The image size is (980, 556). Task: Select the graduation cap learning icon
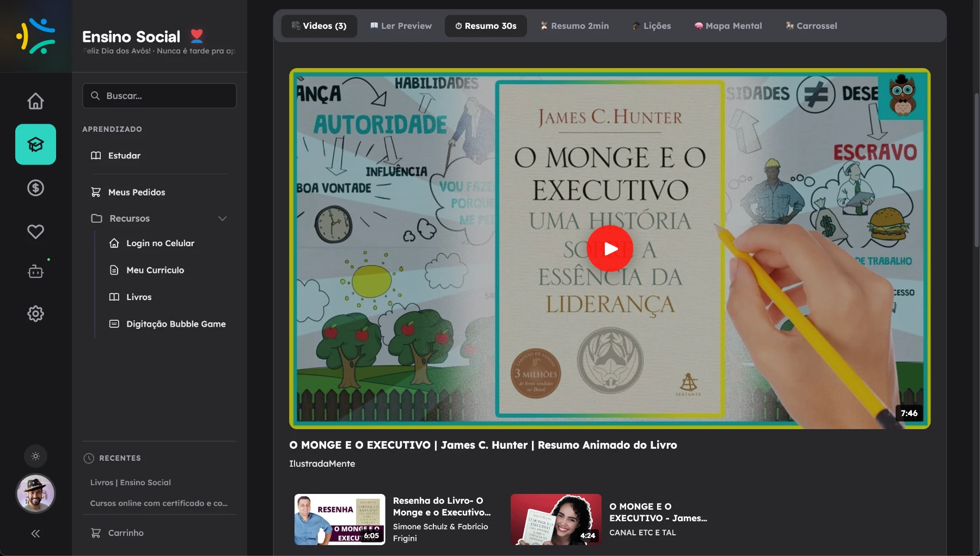pos(35,144)
